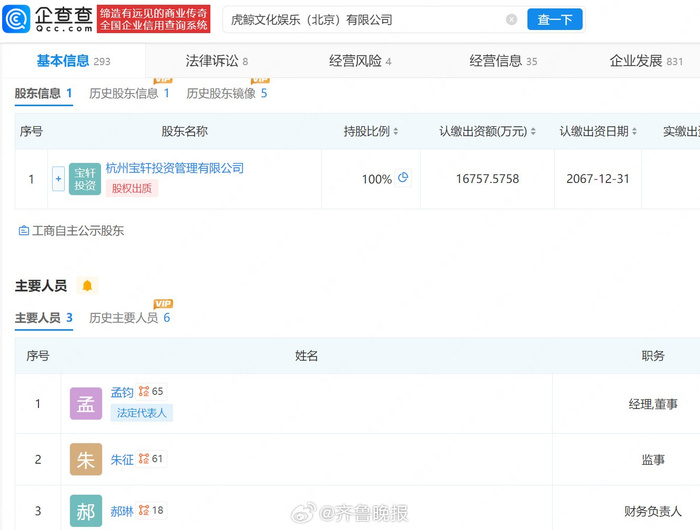The width and height of the screenshot is (700, 530).
Task: Click the 姓名 column header
Action: (306, 356)
